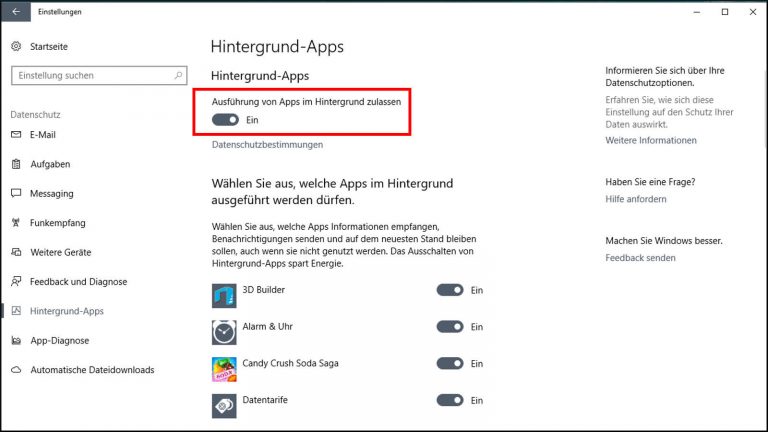Screen dimensions: 768x432
Task: Click the E-Mail envelope icon in sidebar
Action: (16, 134)
